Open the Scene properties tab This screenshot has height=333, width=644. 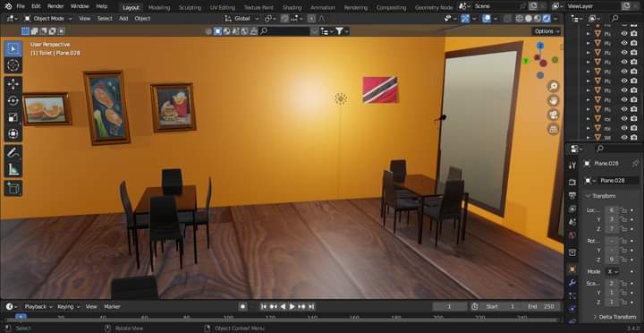572,222
